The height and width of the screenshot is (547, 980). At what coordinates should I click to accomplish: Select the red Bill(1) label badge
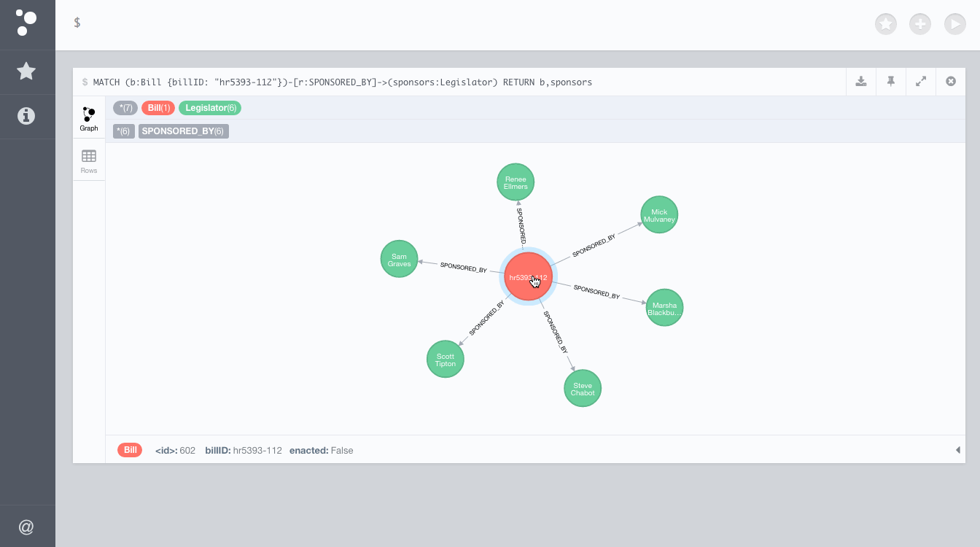click(157, 108)
